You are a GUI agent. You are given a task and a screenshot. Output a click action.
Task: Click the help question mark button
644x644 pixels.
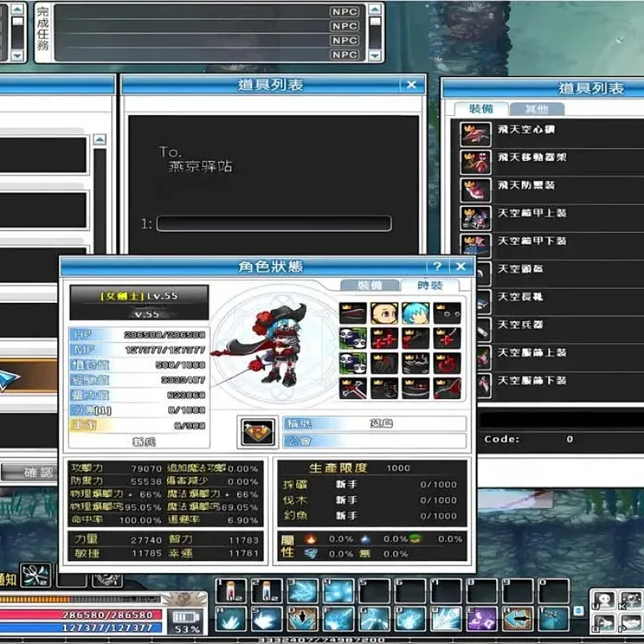437,266
